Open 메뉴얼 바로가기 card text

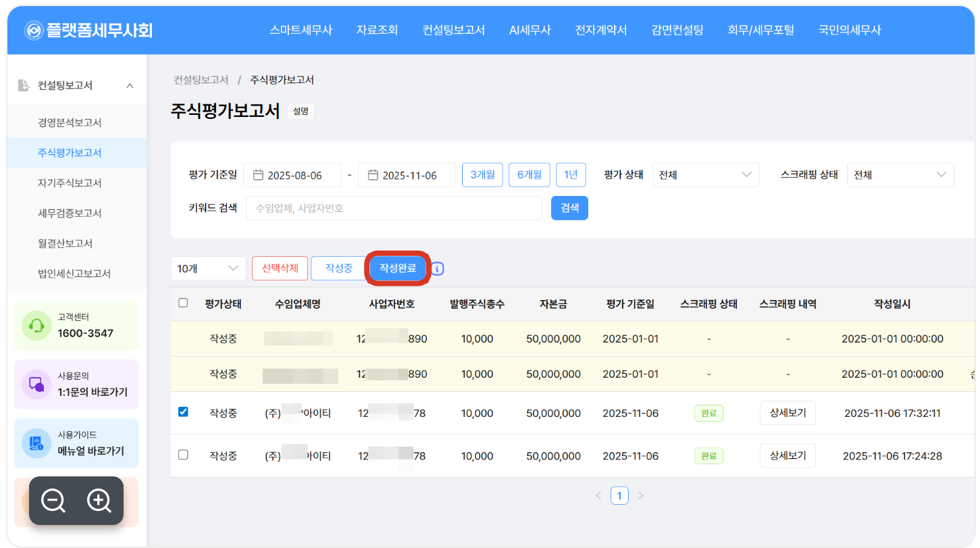(91, 451)
